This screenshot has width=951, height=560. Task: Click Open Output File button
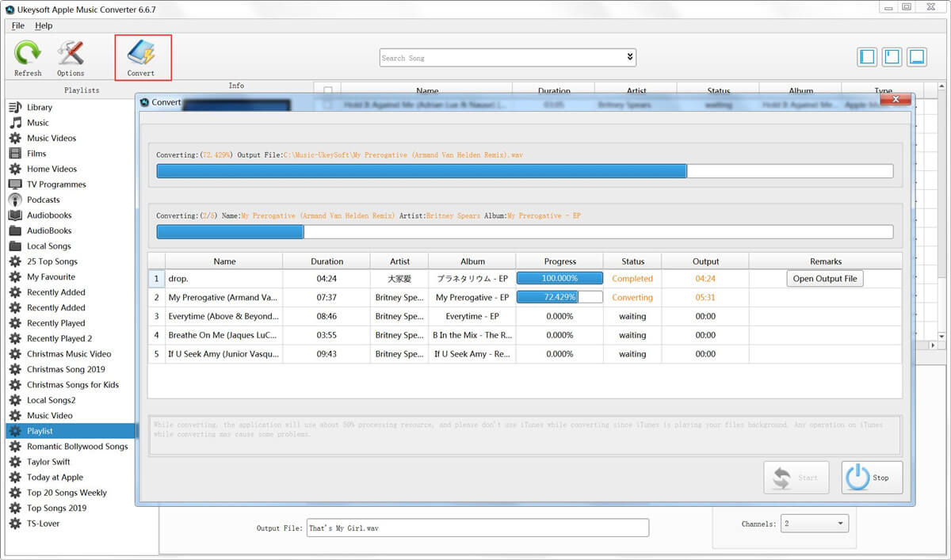click(x=824, y=279)
